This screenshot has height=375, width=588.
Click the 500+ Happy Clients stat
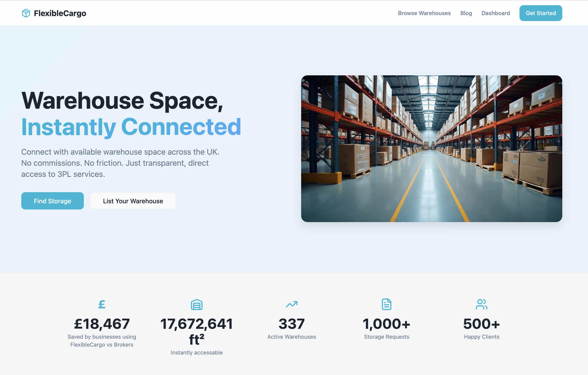(481, 324)
